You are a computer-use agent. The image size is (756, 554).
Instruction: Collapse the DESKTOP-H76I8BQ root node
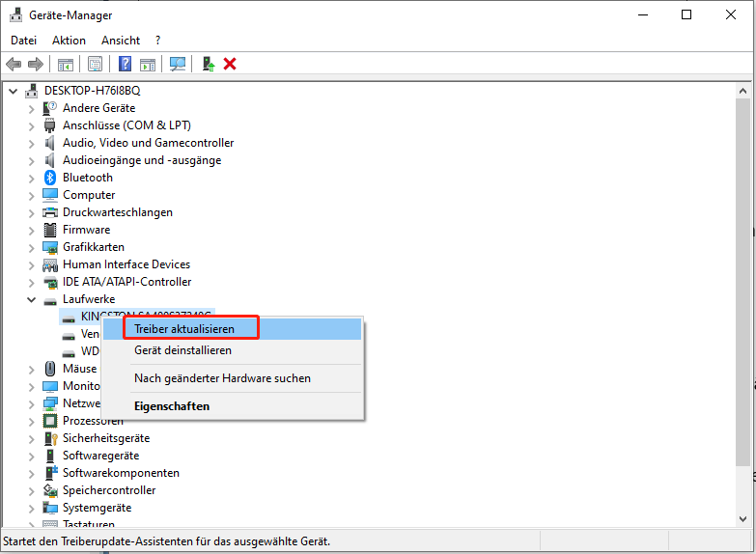(x=13, y=91)
